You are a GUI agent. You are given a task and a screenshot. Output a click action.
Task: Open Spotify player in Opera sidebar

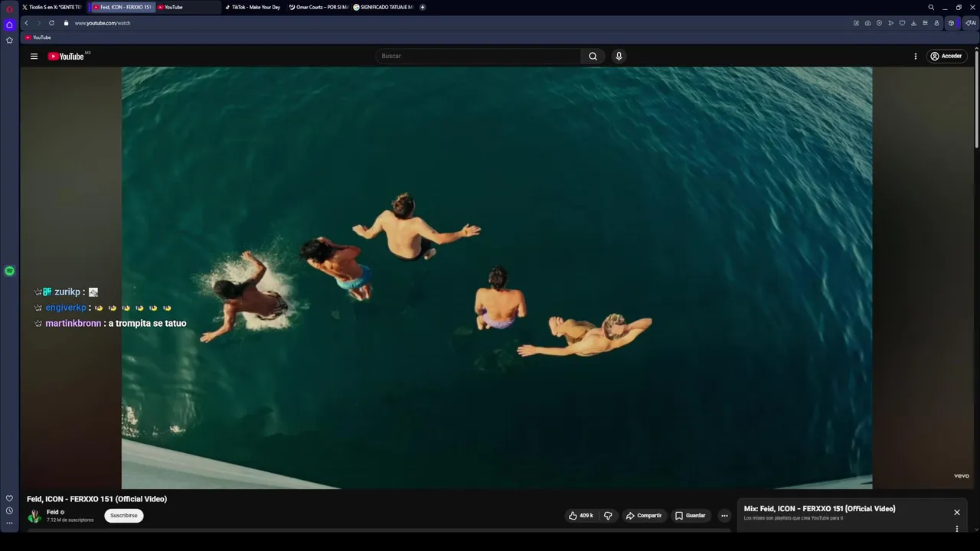[x=9, y=271]
